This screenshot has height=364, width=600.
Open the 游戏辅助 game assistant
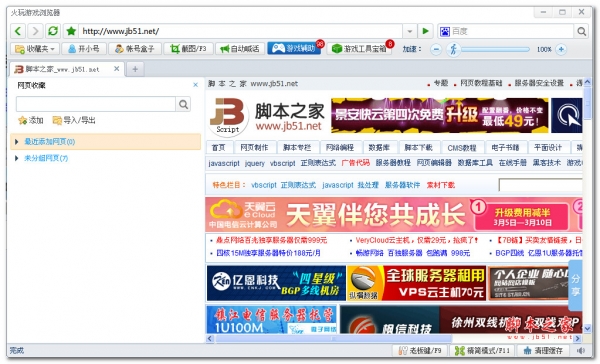coord(294,49)
